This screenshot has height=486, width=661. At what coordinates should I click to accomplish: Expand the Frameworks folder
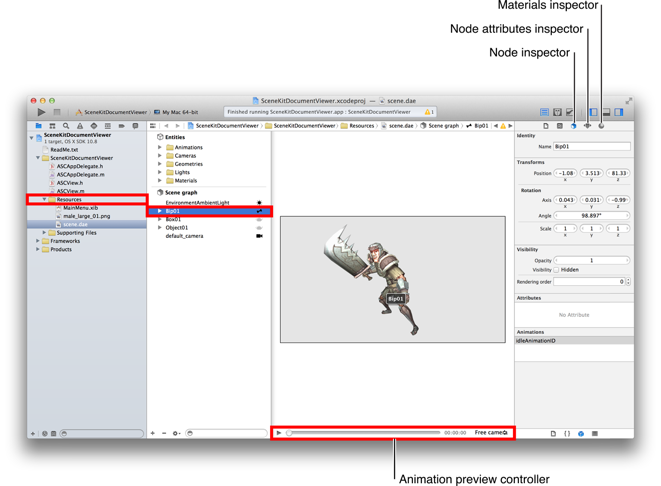click(x=38, y=241)
